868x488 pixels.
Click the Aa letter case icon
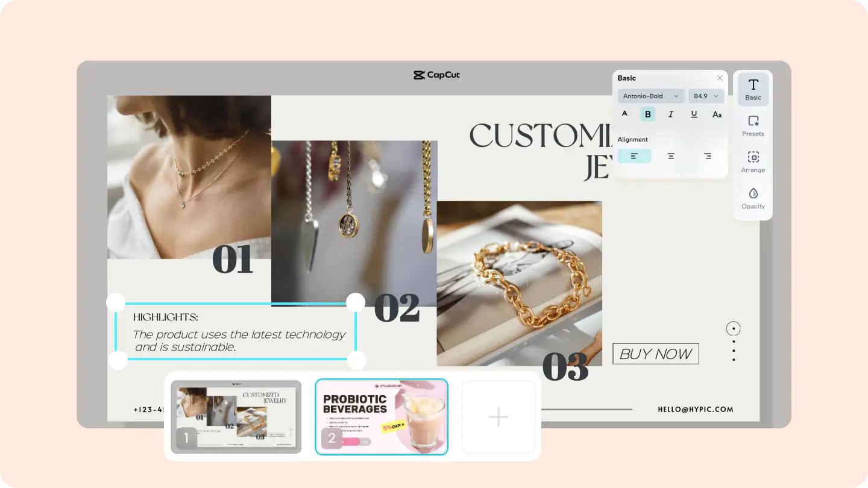[717, 114]
